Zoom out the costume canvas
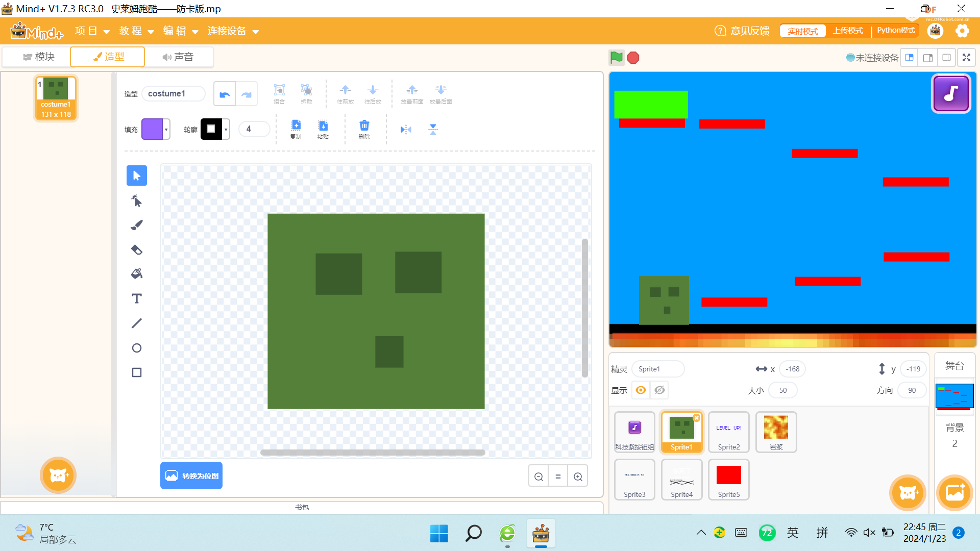The height and width of the screenshot is (551, 980). (x=538, y=477)
